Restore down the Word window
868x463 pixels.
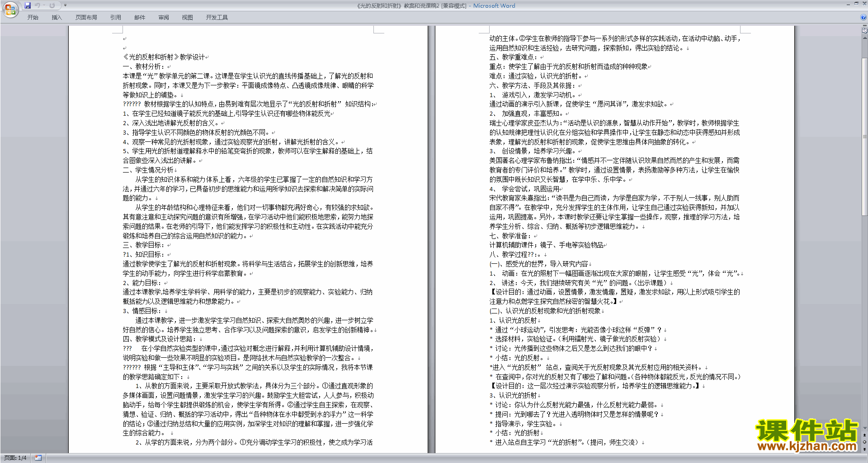(856, 4)
